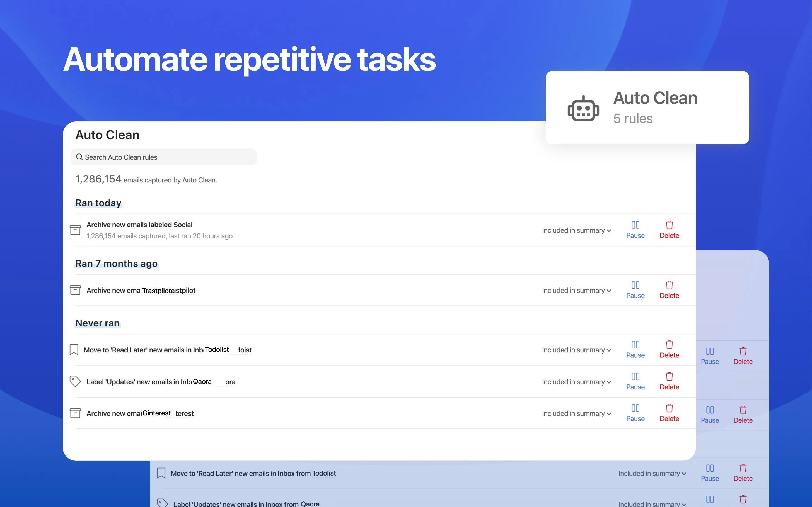Pause the Pinterest archive rule
Image resolution: width=812 pixels, height=507 pixels.
[x=635, y=413]
